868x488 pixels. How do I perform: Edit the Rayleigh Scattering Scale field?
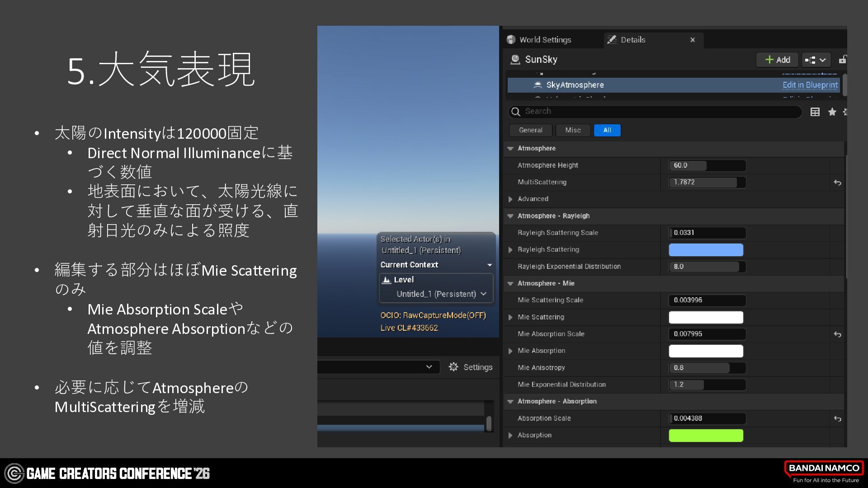[x=707, y=233]
